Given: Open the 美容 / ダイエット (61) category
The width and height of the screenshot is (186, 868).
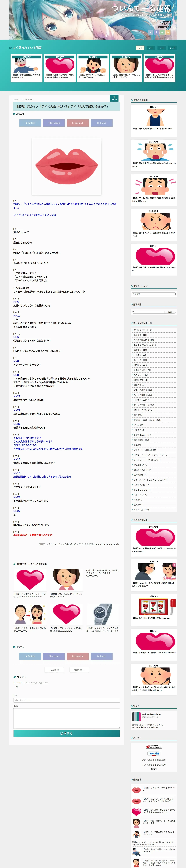Looking at the screenshot, I should click(143, 330).
